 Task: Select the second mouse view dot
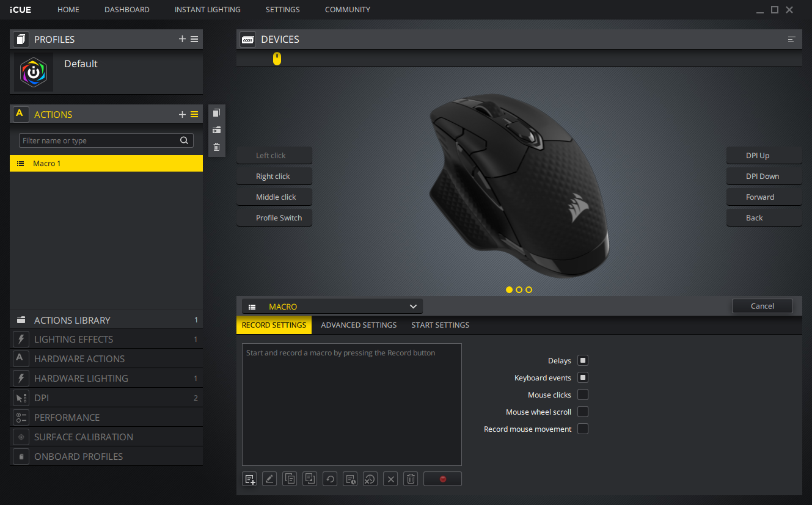[519, 289]
